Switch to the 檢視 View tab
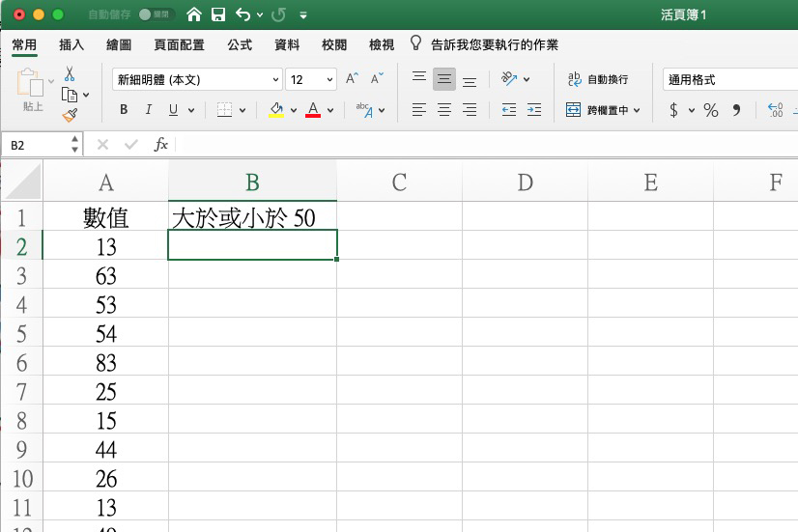Image resolution: width=798 pixels, height=532 pixels. (382, 44)
